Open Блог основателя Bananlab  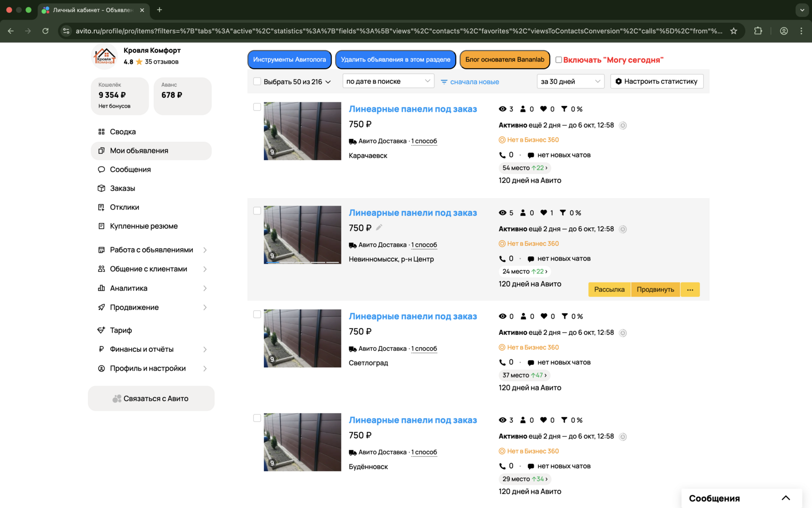(505, 60)
